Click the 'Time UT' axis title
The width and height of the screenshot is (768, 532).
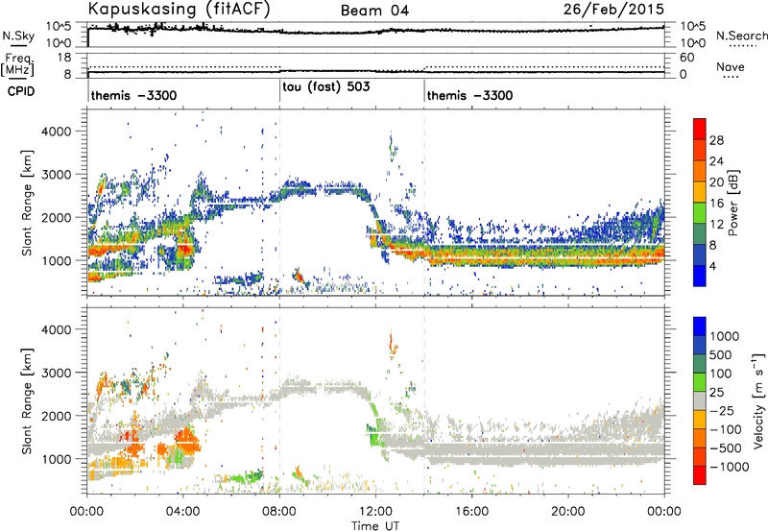pyautogui.click(x=375, y=526)
